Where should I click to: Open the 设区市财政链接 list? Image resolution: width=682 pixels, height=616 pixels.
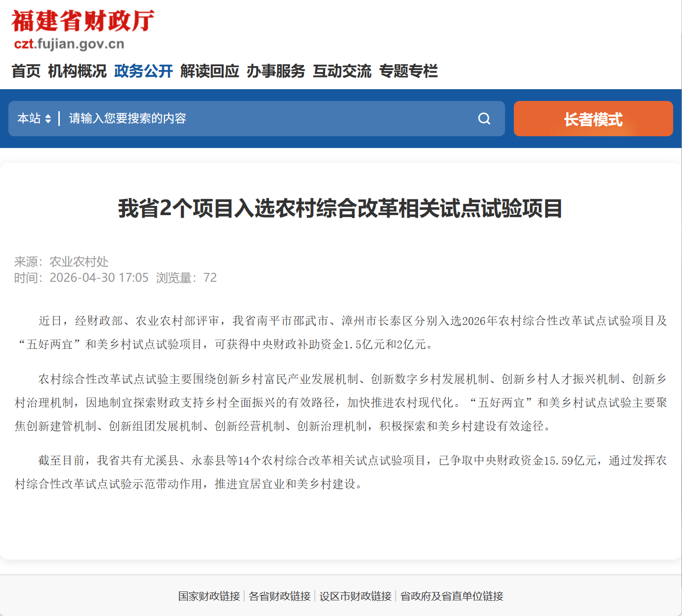(x=355, y=596)
